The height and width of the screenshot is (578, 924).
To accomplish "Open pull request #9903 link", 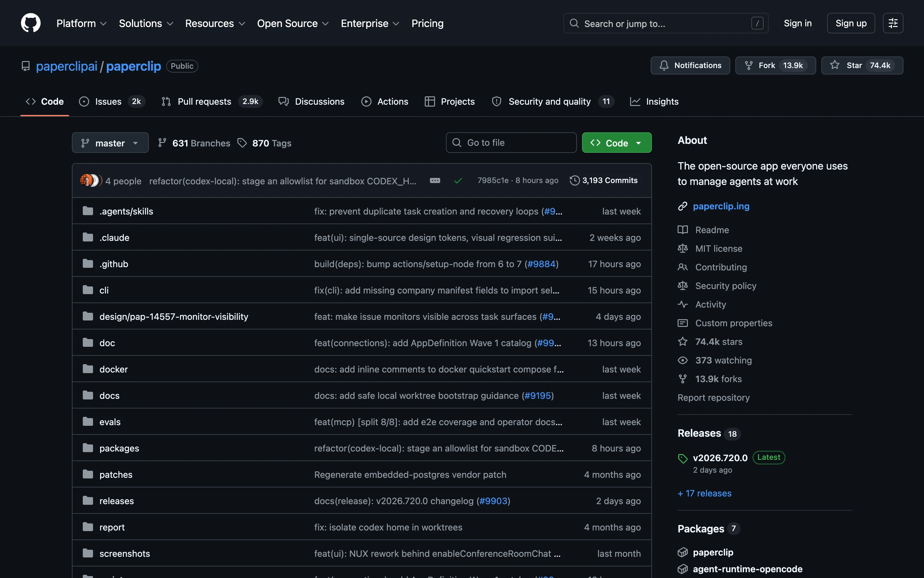I will coord(493,501).
